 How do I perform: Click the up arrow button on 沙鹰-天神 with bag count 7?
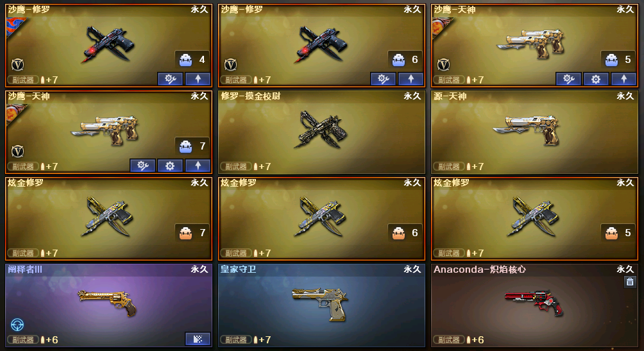point(198,166)
